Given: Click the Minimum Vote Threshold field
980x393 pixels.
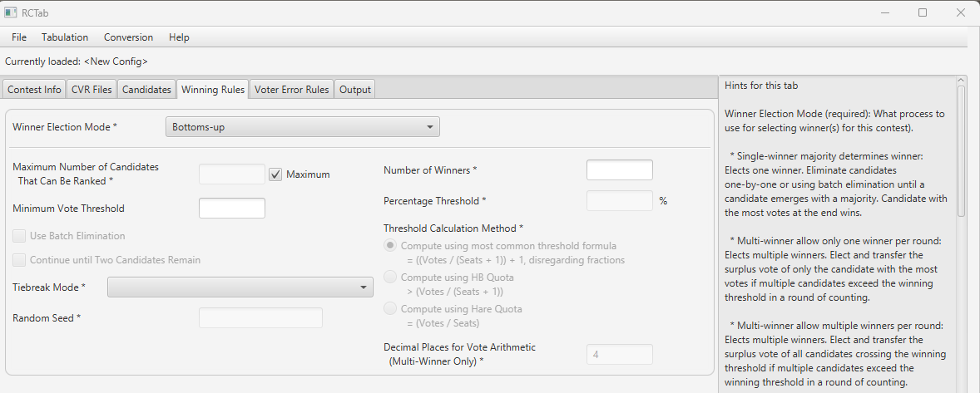Looking at the screenshot, I should tap(232, 209).
